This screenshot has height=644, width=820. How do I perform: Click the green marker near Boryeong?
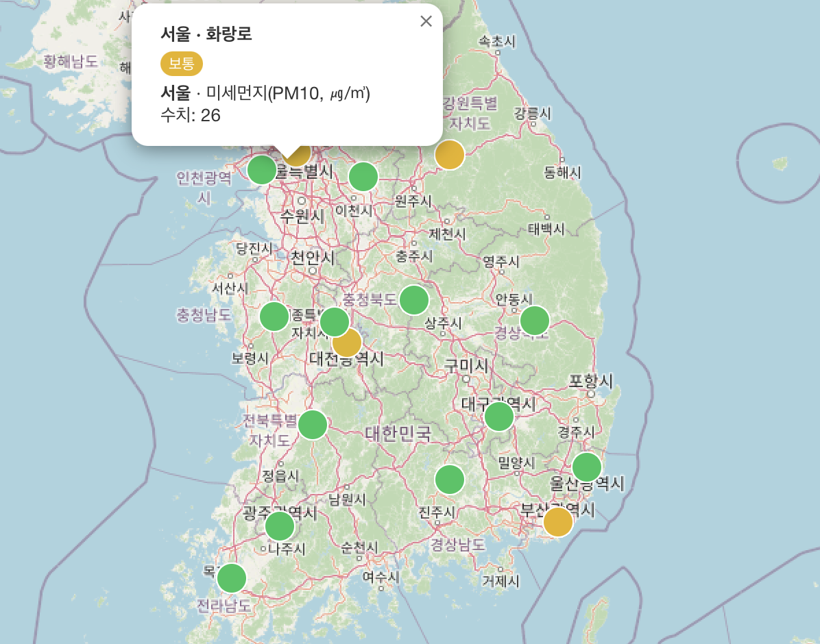(274, 316)
